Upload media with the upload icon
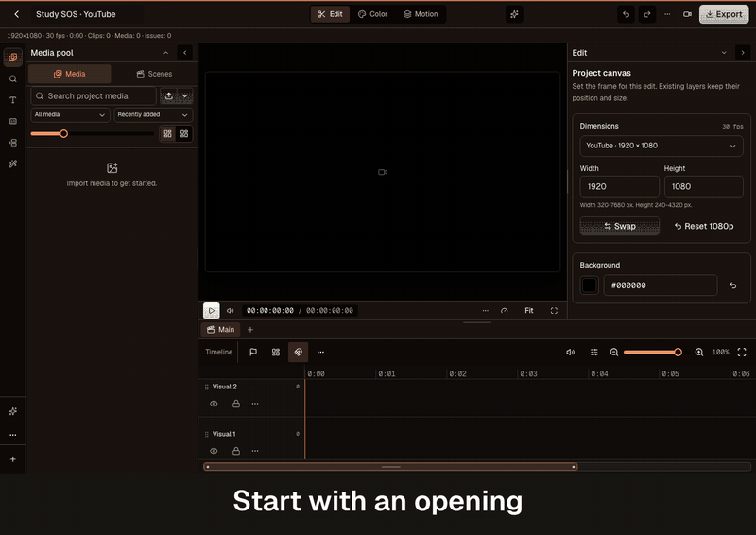Screen dimensions: 756x535 pyautogui.click(x=169, y=96)
